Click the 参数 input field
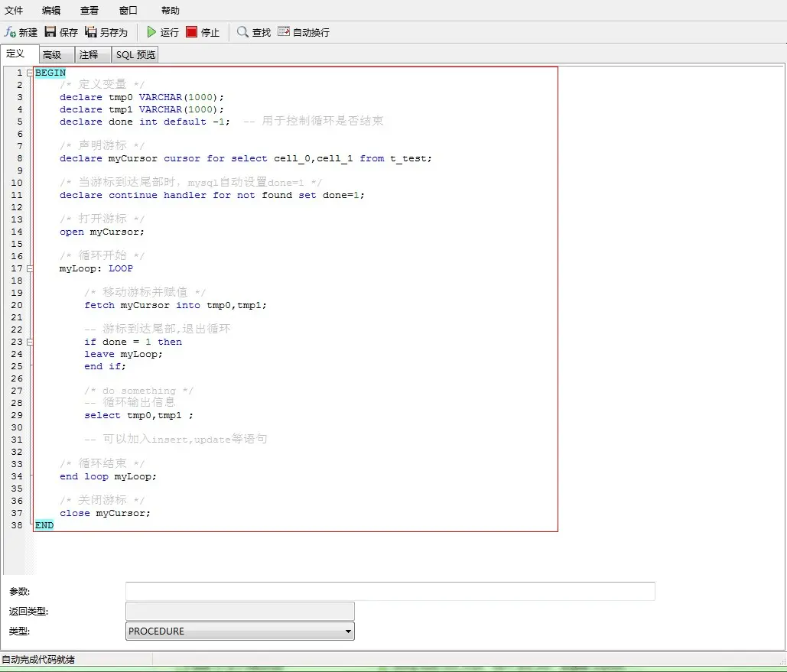 click(390, 592)
